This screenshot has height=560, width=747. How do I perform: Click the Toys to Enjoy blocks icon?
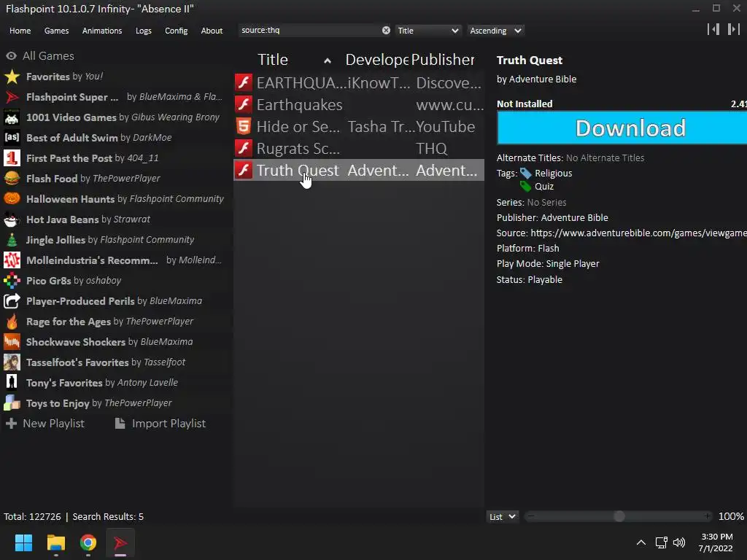(12, 403)
